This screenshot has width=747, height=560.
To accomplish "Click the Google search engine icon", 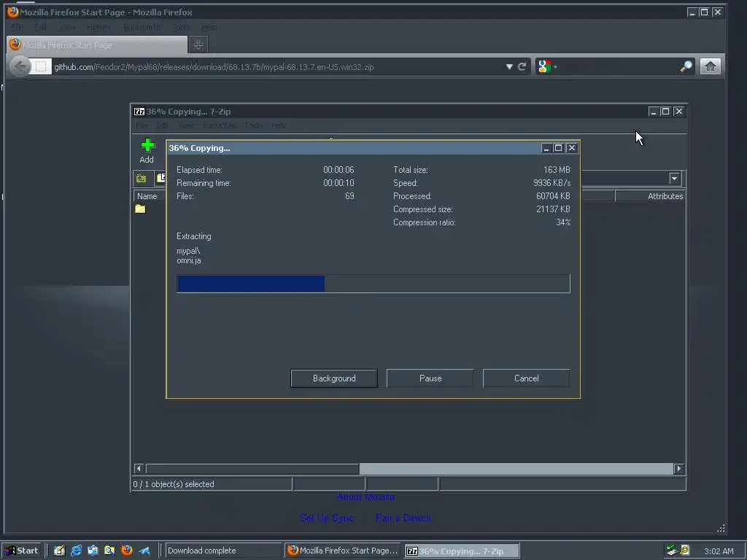I will [x=544, y=66].
